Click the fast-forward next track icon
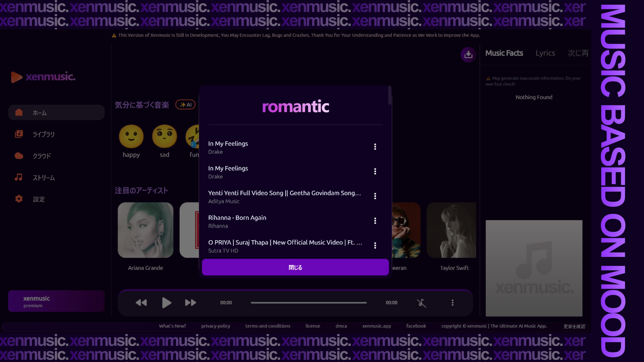The height and width of the screenshot is (362, 644). 190,303
